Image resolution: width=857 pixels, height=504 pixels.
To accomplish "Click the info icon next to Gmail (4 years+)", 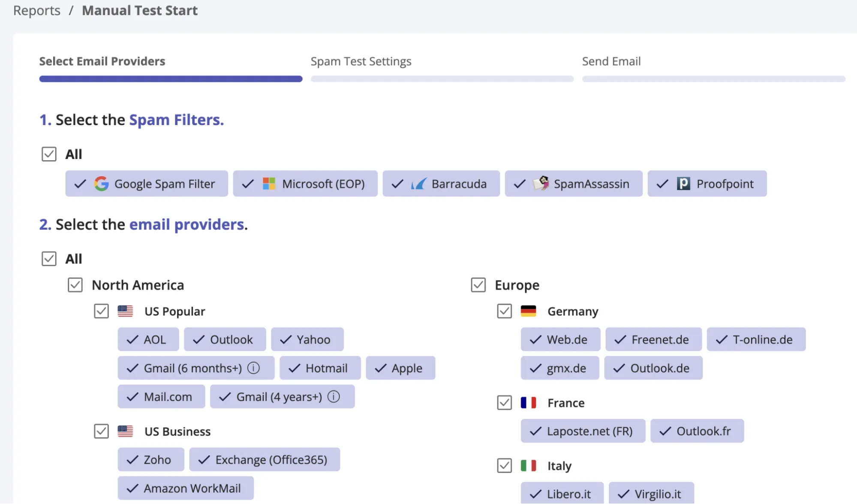I will coord(334,397).
